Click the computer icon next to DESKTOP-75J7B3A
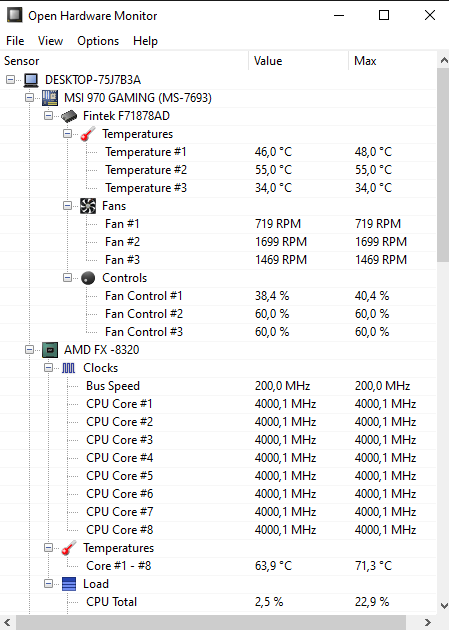Viewport: 449px width, 630px height. click(x=31, y=80)
